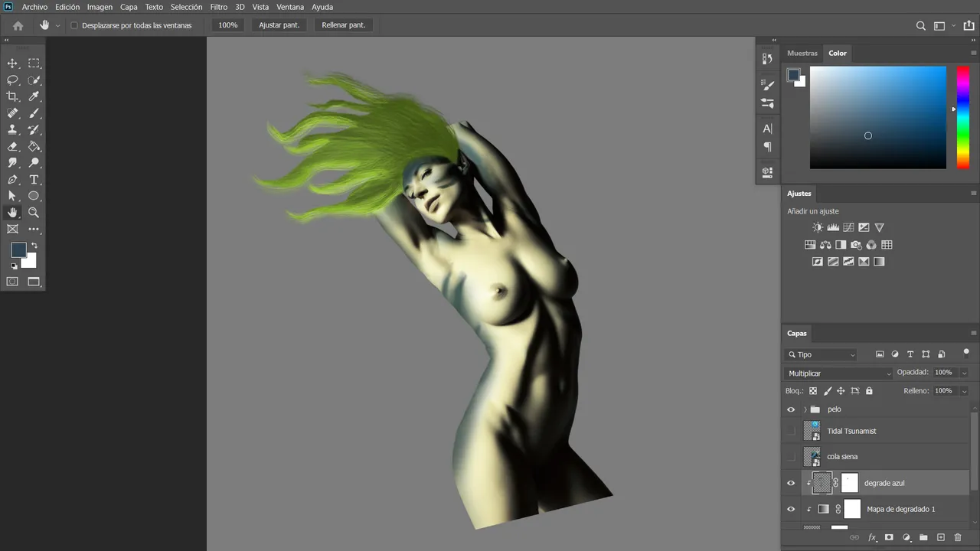980x551 pixels.
Task: Swap foreground and background colors
Action: click(34, 246)
